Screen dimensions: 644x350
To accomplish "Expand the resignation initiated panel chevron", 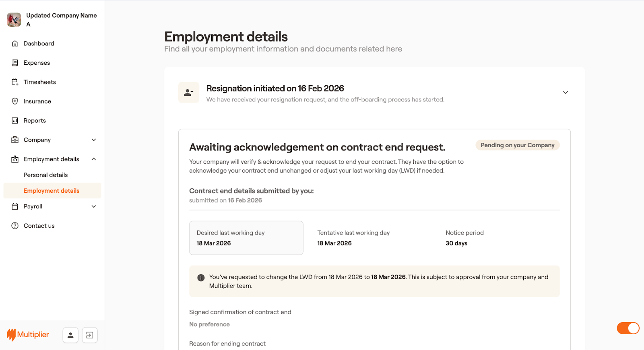I will click(x=566, y=93).
